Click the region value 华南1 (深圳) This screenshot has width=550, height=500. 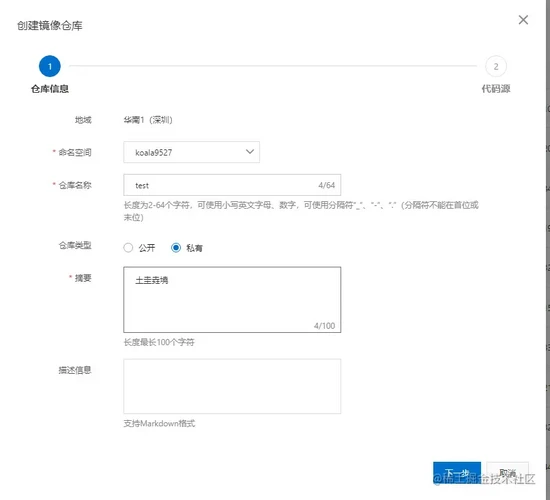coord(148,120)
